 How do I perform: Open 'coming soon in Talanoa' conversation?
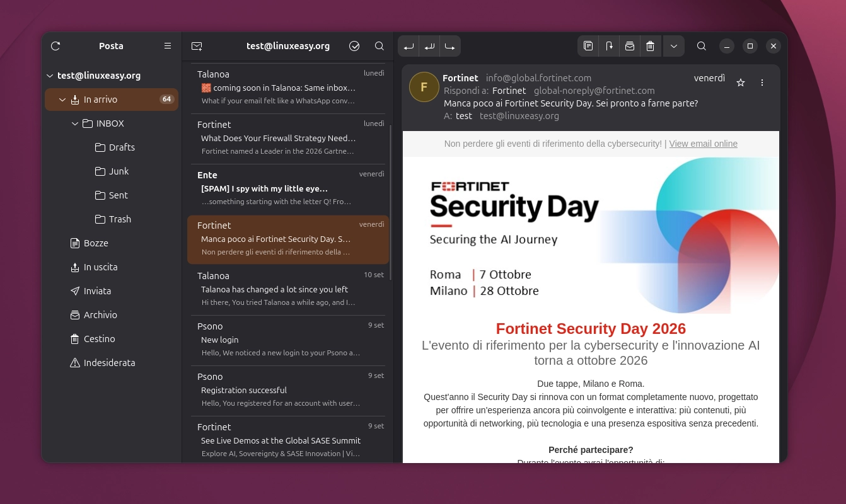click(x=288, y=88)
